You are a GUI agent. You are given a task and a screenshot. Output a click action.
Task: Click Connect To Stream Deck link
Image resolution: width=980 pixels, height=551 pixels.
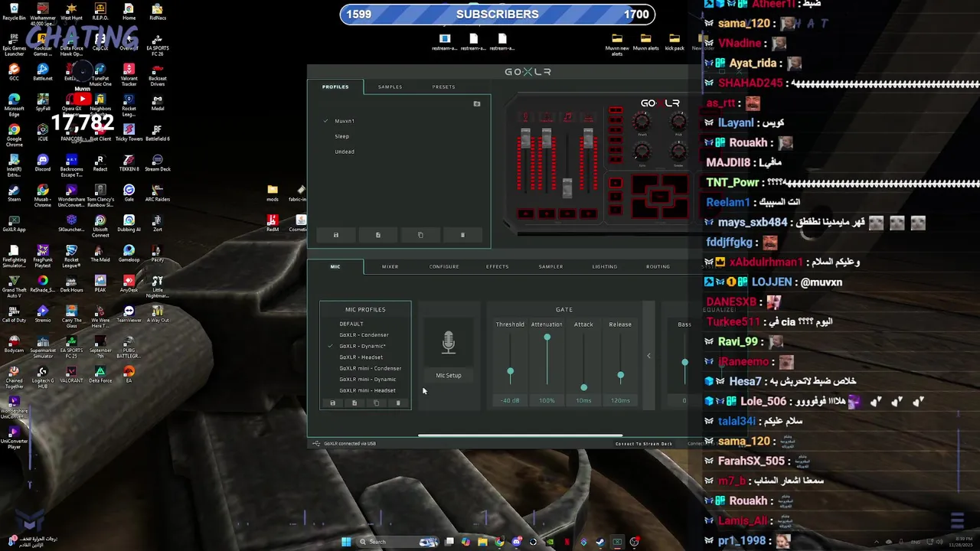coord(644,444)
